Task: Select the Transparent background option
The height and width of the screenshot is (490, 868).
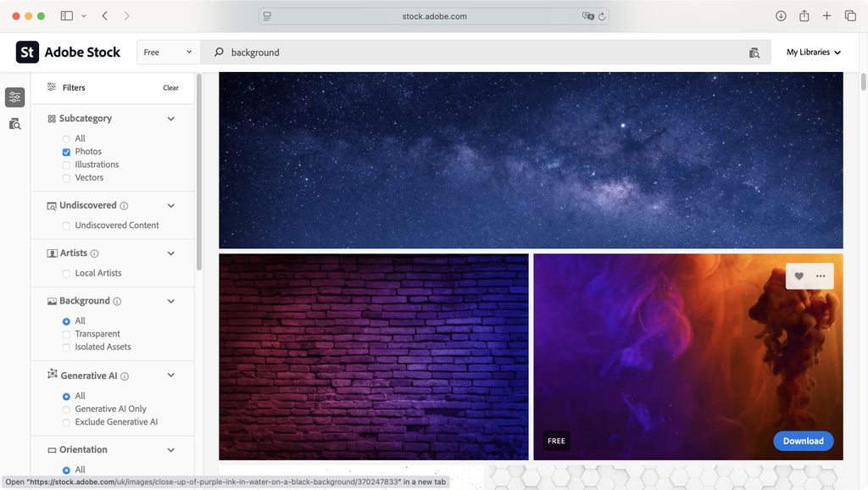Action: tap(66, 333)
